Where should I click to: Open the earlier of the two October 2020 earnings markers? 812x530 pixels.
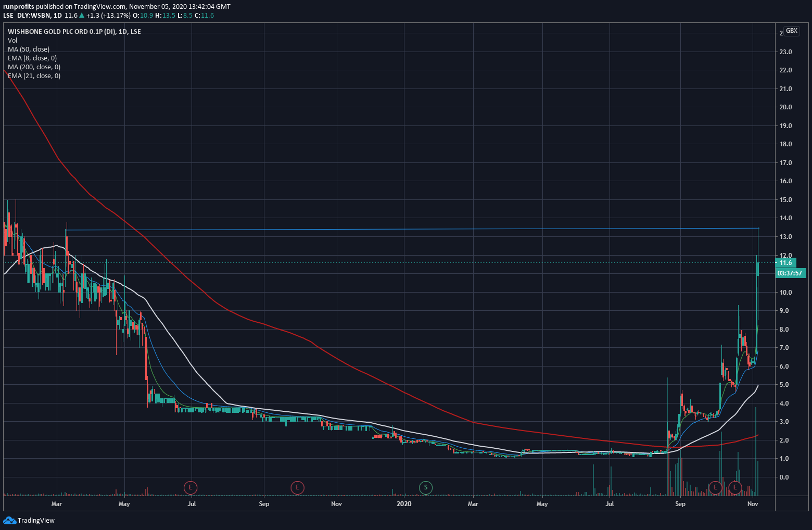[715, 488]
